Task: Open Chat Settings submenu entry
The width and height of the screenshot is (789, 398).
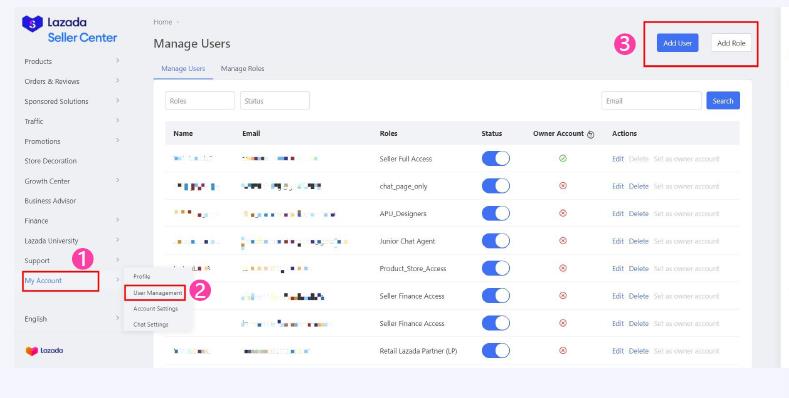Action: coord(151,325)
